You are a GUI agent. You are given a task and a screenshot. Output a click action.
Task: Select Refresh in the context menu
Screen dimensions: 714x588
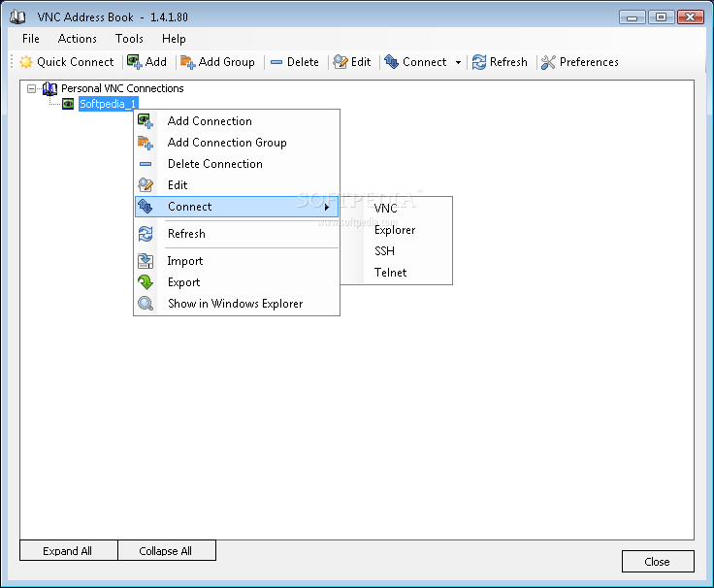tap(237, 234)
